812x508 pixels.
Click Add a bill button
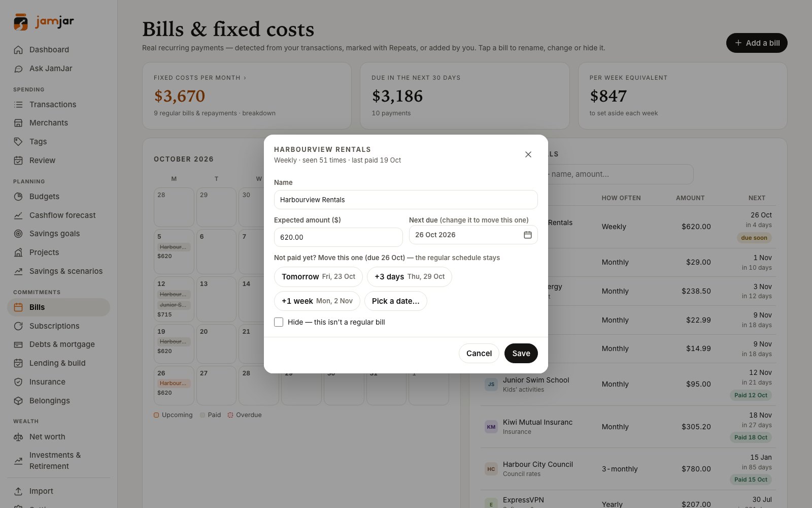click(757, 43)
